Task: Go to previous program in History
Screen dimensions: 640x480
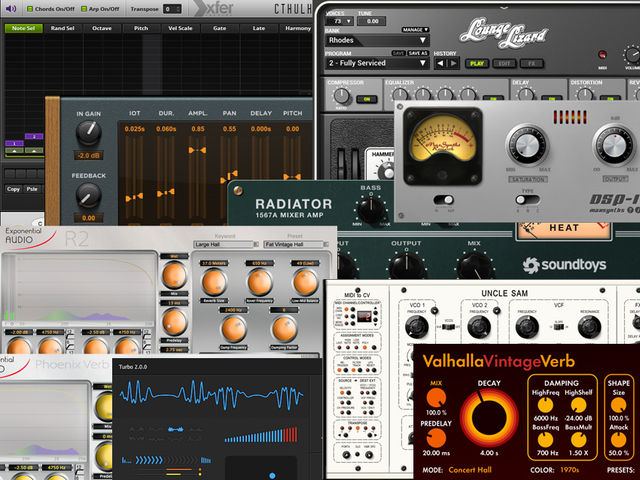Action: pyautogui.click(x=440, y=63)
